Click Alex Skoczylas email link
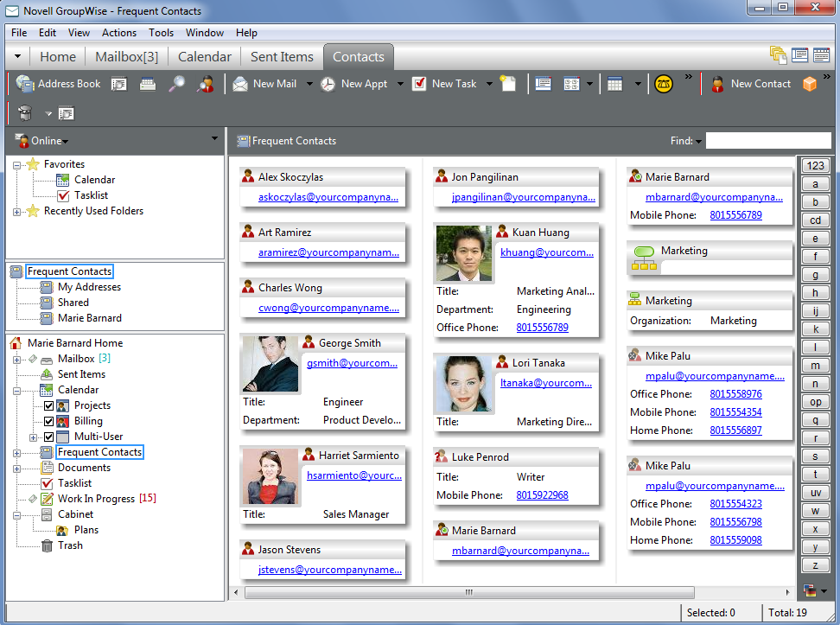Viewport: 840px width, 625px height. tap(328, 197)
